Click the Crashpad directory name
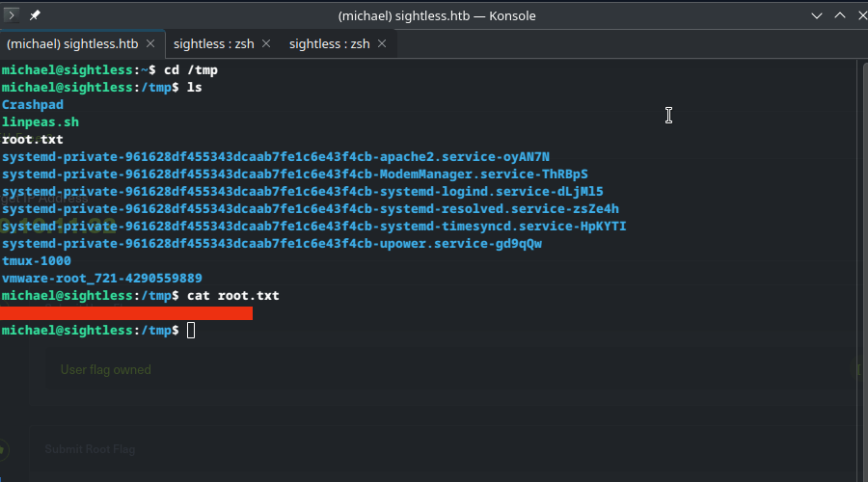Image resolution: width=868 pixels, height=482 pixels. click(x=33, y=105)
